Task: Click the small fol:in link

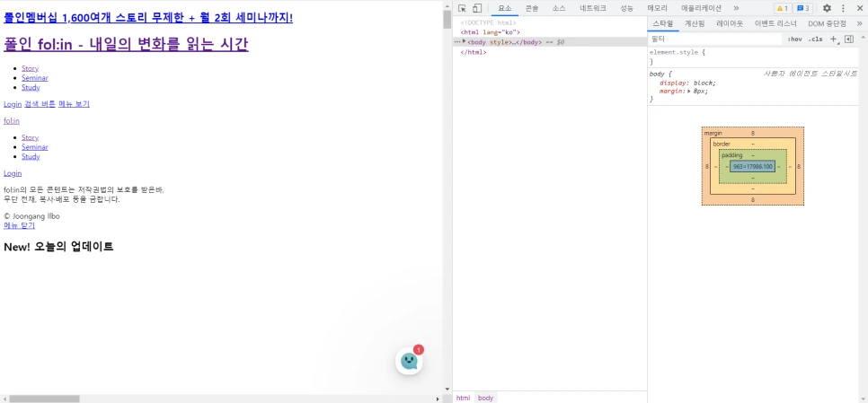Action: [x=12, y=120]
